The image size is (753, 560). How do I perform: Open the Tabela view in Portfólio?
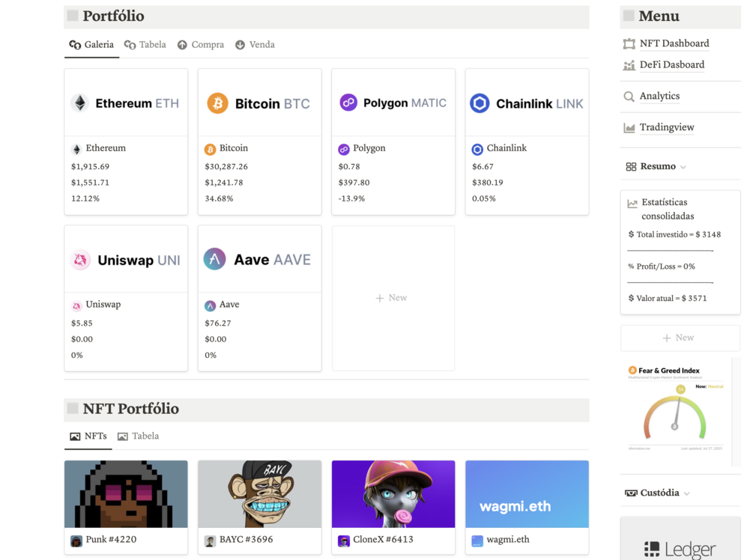tap(145, 45)
